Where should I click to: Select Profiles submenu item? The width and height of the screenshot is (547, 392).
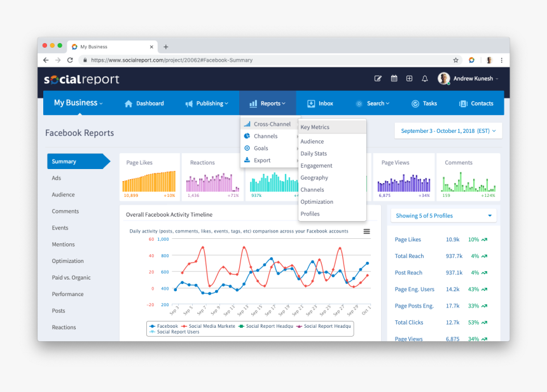pos(310,214)
